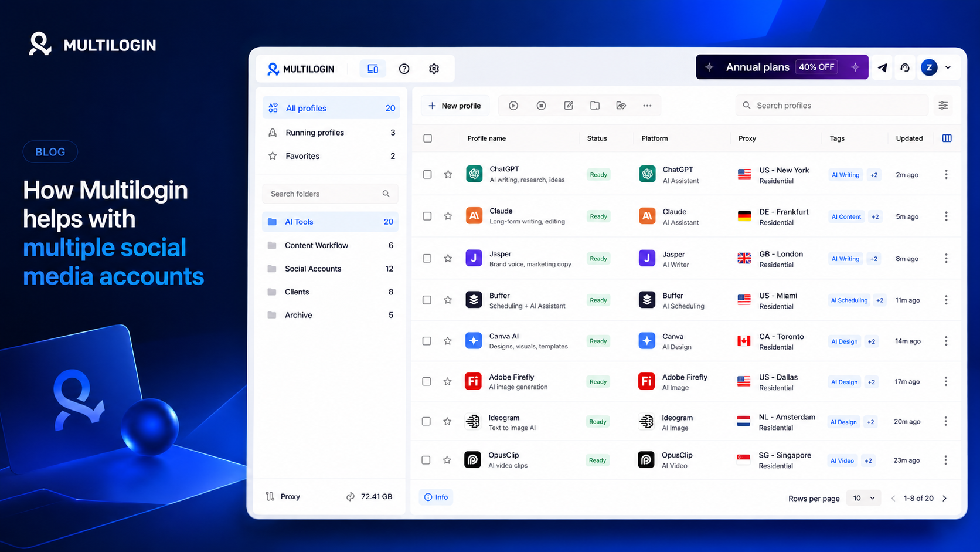Click the share folder toolbar icon
This screenshot has height=552, width=980.
click(621, 106)
